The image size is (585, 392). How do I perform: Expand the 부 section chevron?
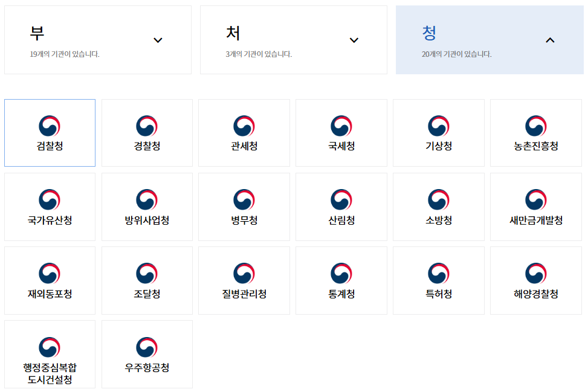tap(158, 40)
